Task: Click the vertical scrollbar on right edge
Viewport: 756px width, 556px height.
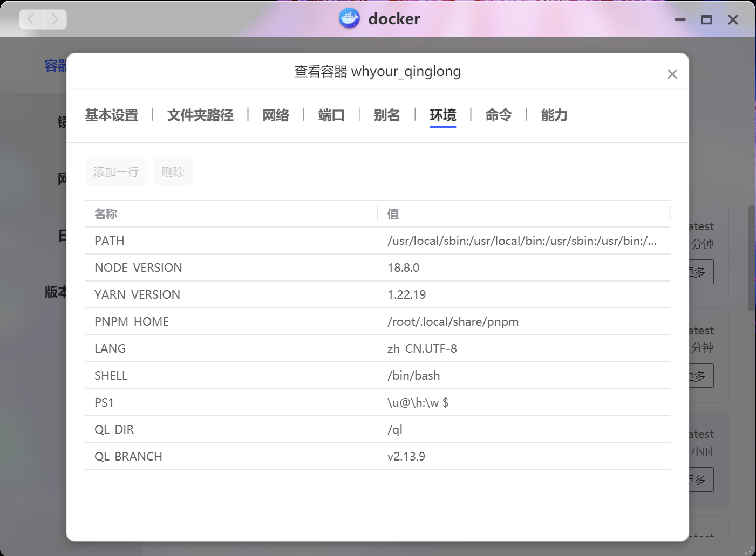Action: 751,258
